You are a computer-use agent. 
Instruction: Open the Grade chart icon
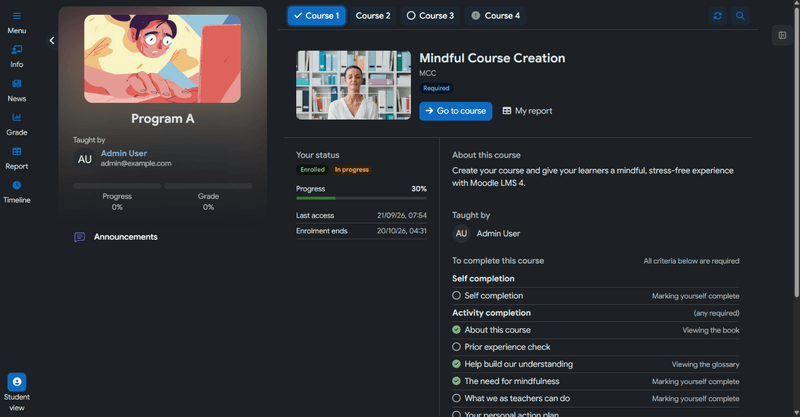point(17,117)
